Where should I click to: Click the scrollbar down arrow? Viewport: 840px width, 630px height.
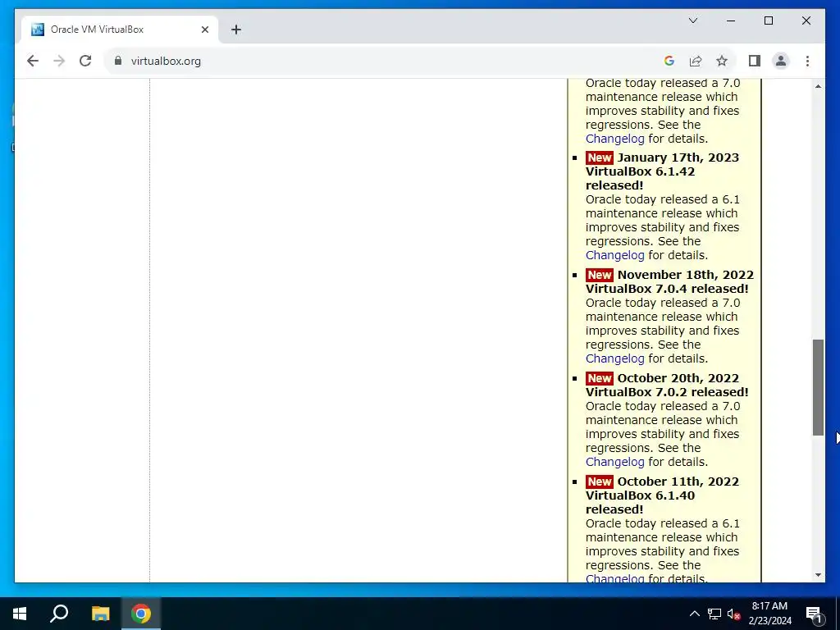[x=818, y=575]
